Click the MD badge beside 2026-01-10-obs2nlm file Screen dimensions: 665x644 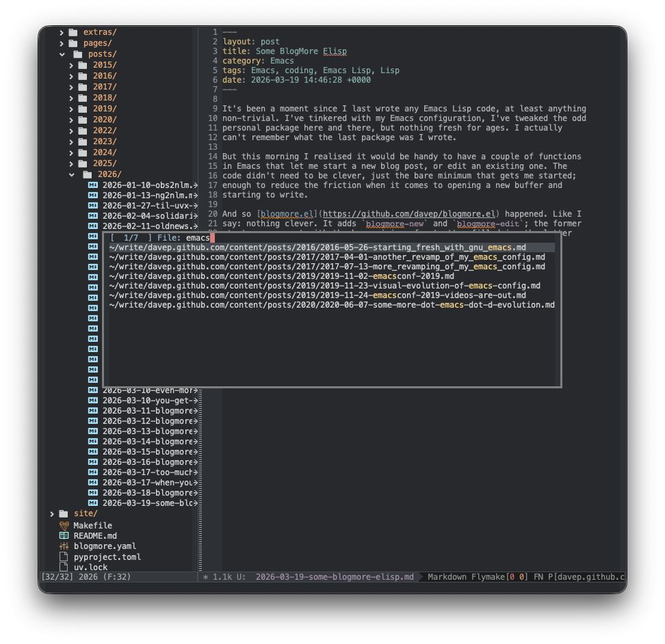click(x=93, y=185)
